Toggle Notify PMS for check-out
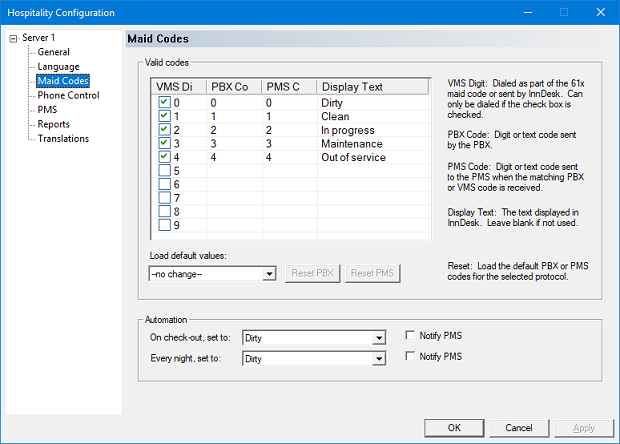 coord(411,335)
